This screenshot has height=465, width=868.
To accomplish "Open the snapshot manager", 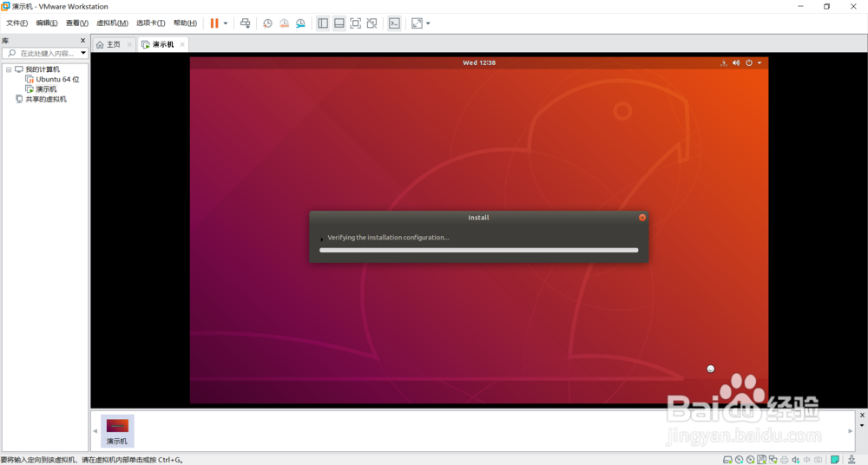I will [x=300, y=23].
